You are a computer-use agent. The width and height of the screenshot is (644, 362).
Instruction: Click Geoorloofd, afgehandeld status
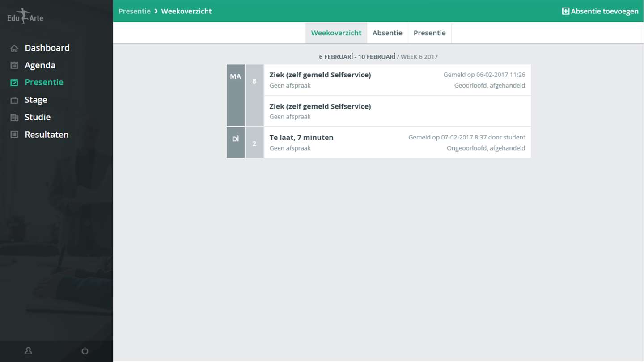click(490, 85)
